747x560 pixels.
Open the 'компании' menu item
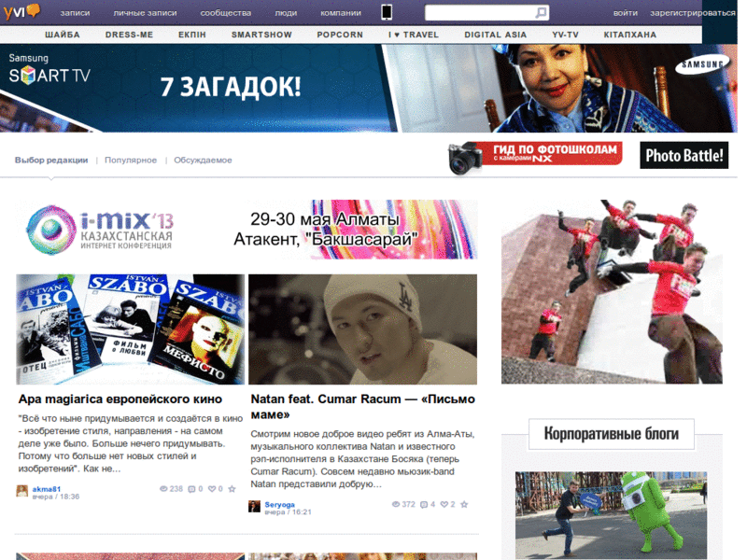click(x=341, y=13)
